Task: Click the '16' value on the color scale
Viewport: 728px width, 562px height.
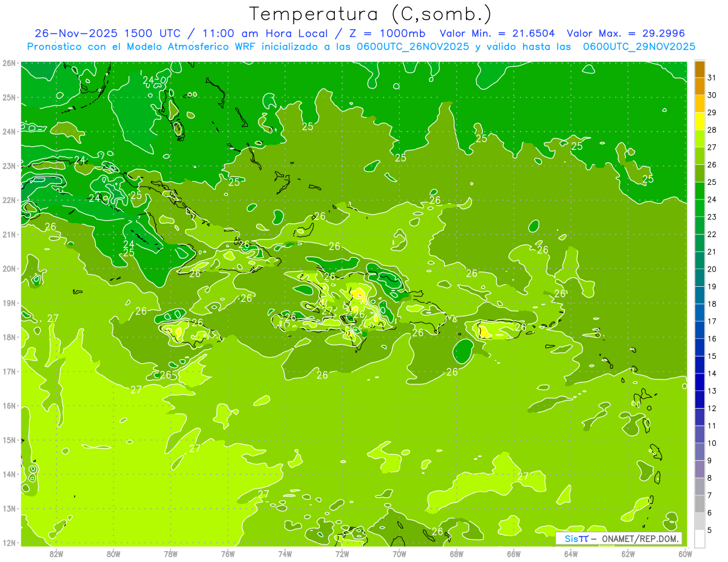Action: click(712, 338)
